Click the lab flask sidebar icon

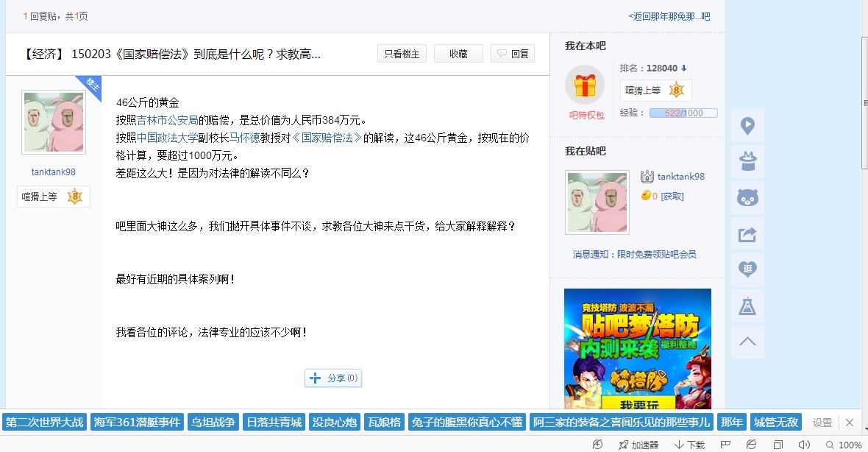747,306
